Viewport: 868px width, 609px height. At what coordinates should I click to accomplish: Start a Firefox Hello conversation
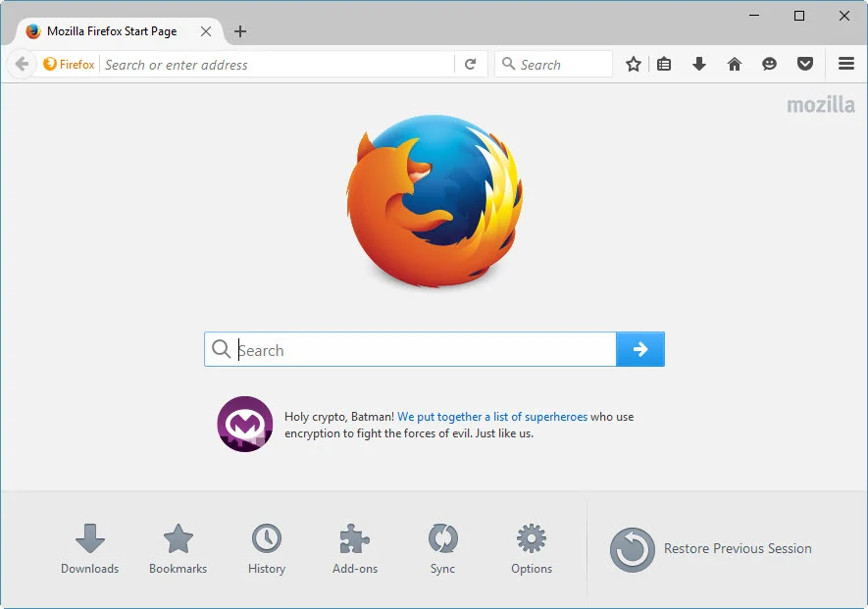point(769,64)
